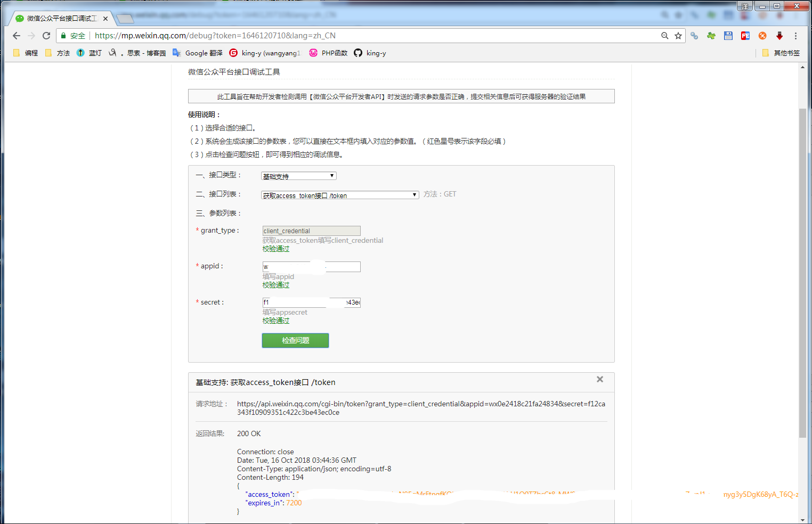Click the green secure lock icon
This screenshot has width=812, height=524.
(x=63, y=36)
